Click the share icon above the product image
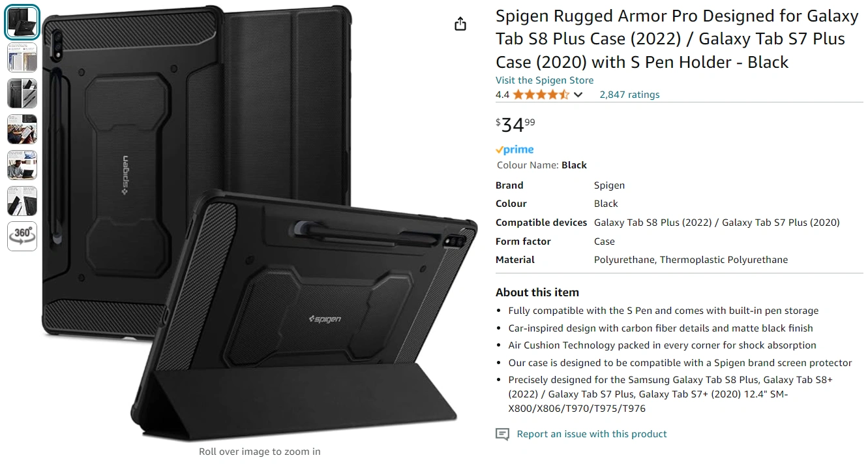Screen dimensions: 868x464 460,24
